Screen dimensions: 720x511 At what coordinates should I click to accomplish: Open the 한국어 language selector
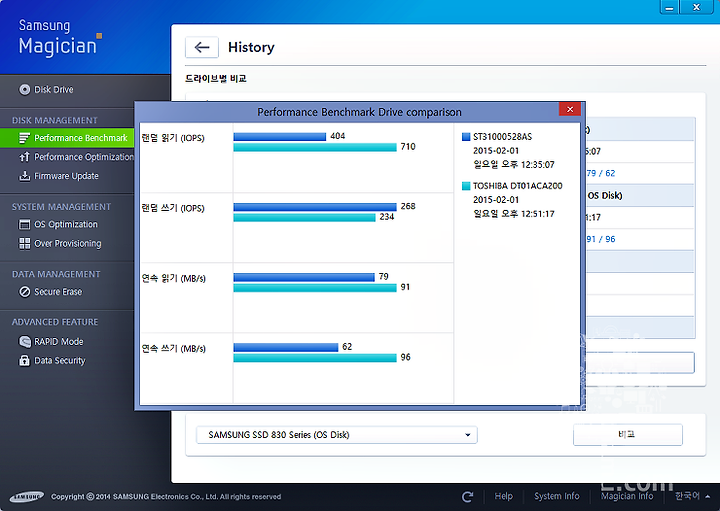pos(692,496)
